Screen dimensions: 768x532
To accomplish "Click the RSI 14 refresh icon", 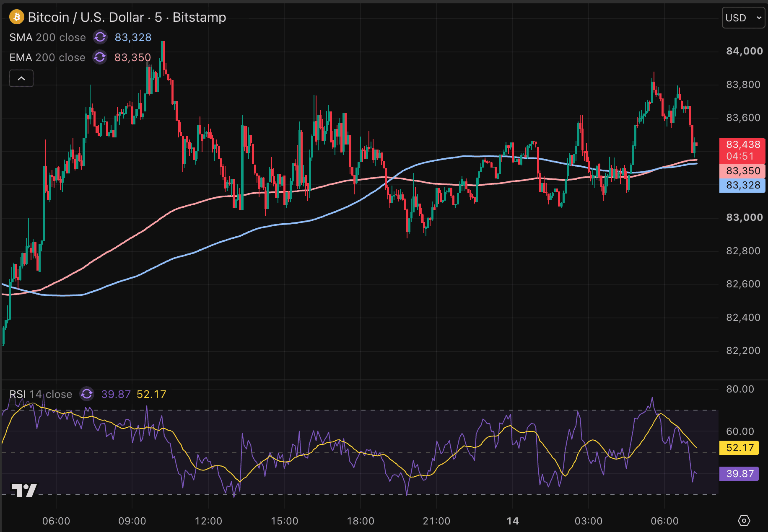I will pyautogui.click(x=87, y=394).
